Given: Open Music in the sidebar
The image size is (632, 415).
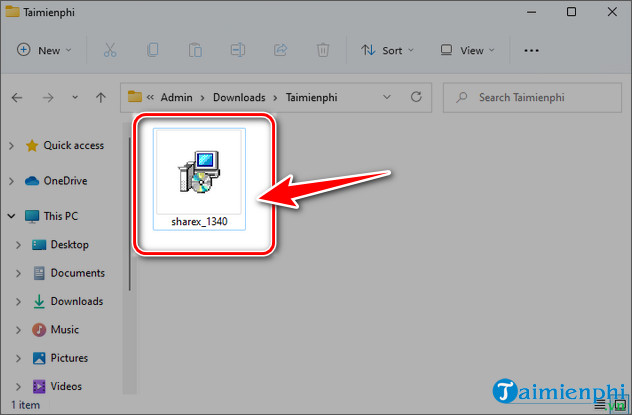Looking at the screenshot, I should (56, 330).
